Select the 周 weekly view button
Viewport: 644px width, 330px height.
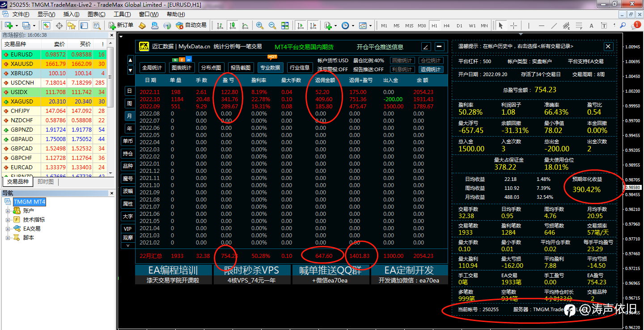click(x=129, y=103)
